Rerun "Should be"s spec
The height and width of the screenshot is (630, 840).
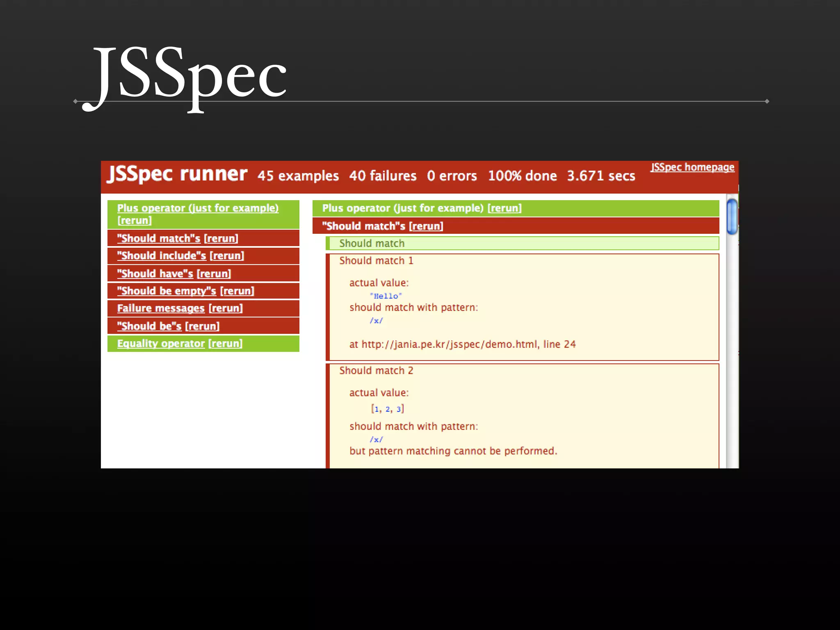pyautogui.click(x=202, y=326)
